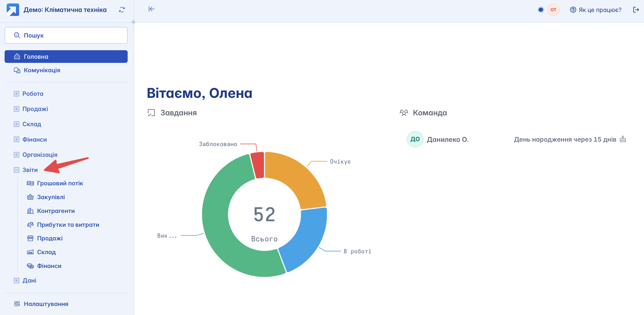Expand the Продажі tree section
644x315 pixels.
(x=17, y=109)
